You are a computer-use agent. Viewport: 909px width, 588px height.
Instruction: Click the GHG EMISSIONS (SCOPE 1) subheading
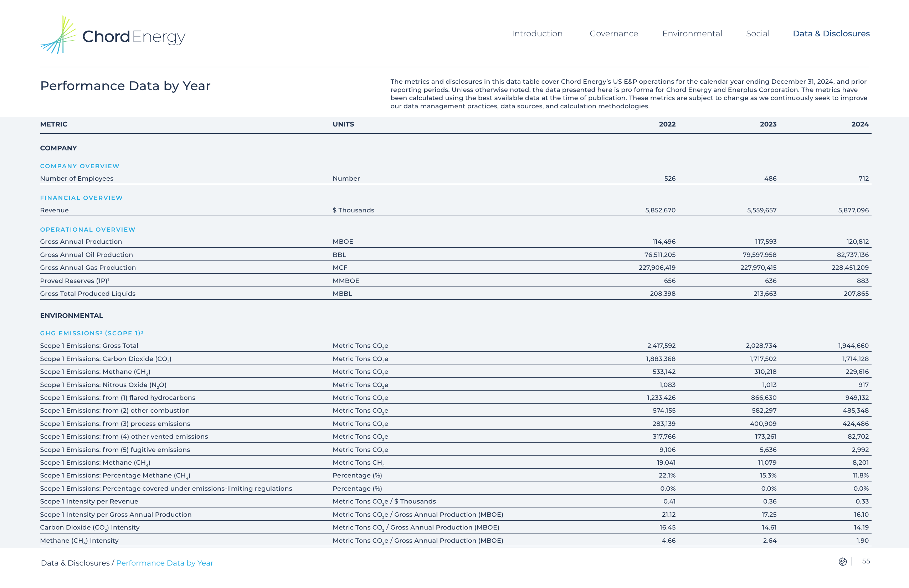click(x=92, y=333)
